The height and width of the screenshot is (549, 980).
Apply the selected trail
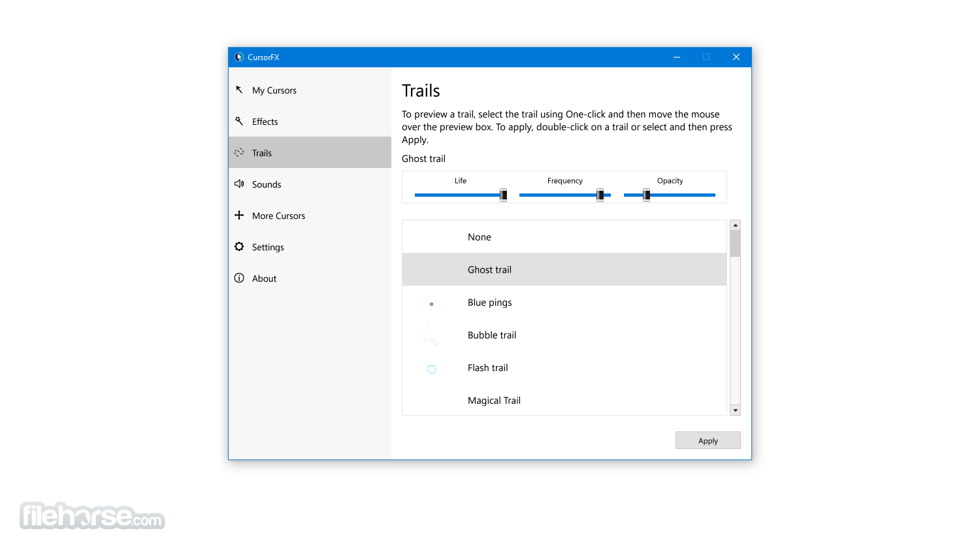pyautogui.click(x=708, y=441)
